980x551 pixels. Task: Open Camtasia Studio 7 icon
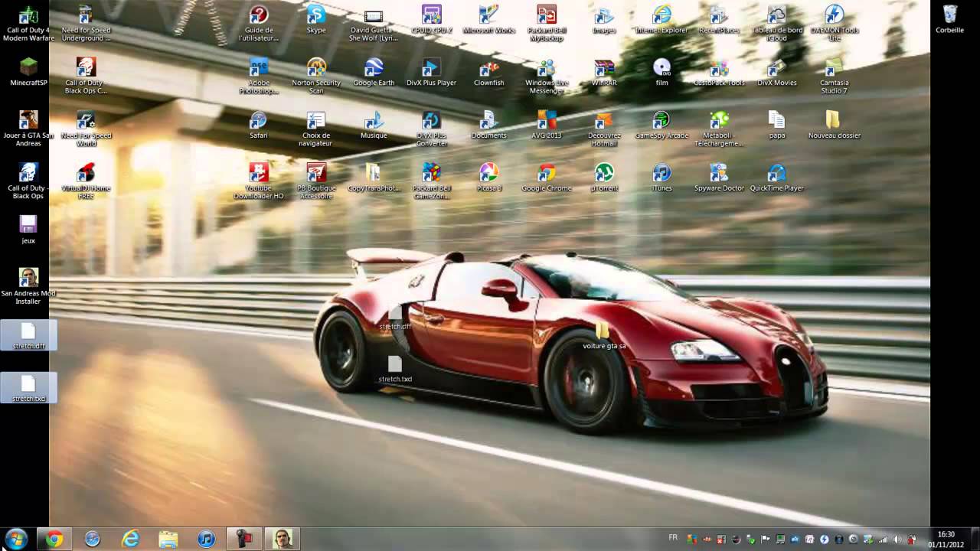pos(835,76)
